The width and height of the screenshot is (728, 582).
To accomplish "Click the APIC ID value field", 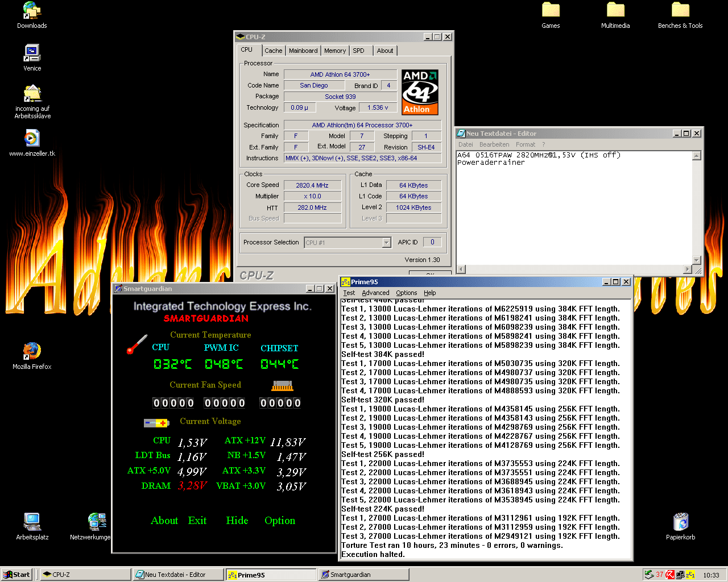I will (432, 242).
